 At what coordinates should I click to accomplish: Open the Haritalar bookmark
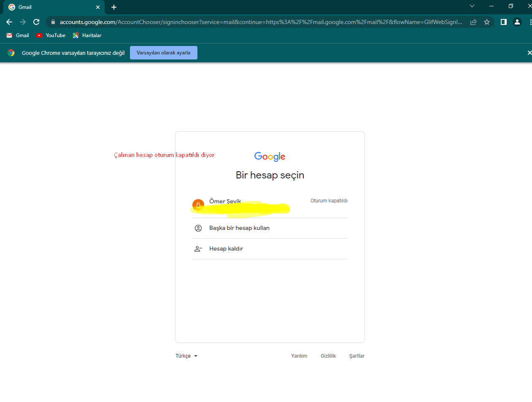coord(87,35)
